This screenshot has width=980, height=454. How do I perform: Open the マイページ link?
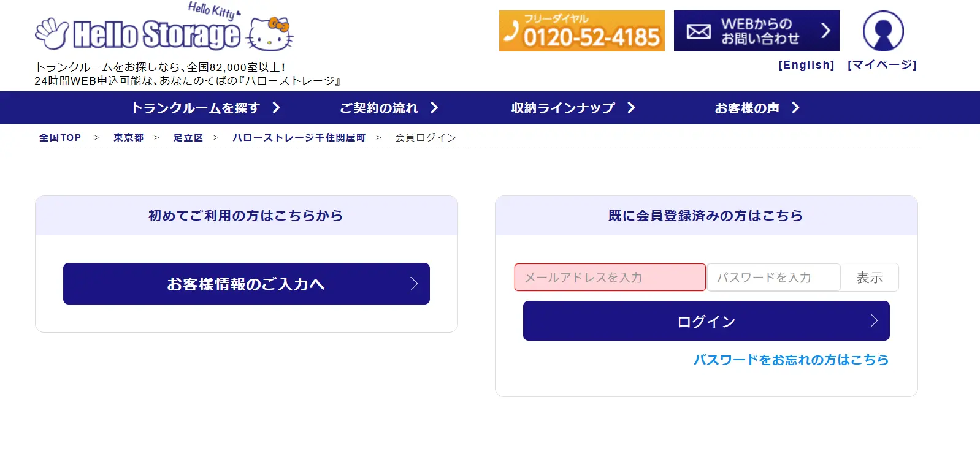[x=882, y=65]
